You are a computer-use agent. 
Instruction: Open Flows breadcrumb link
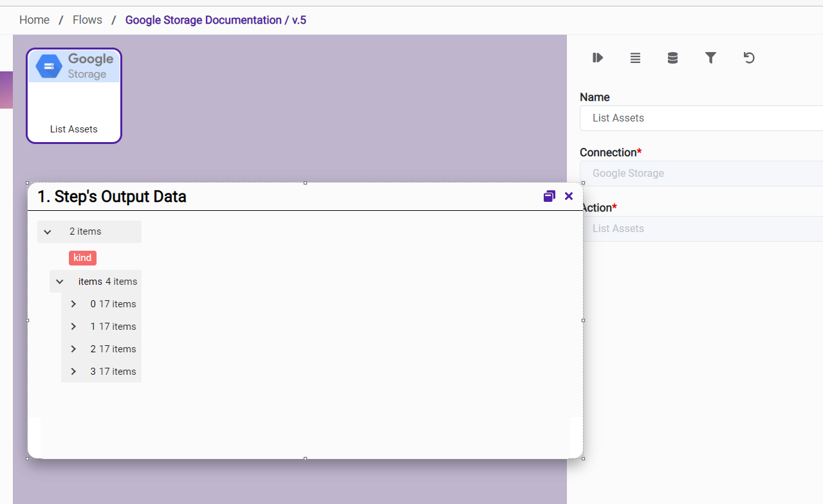pyautogui.click(x=88, y=20)
